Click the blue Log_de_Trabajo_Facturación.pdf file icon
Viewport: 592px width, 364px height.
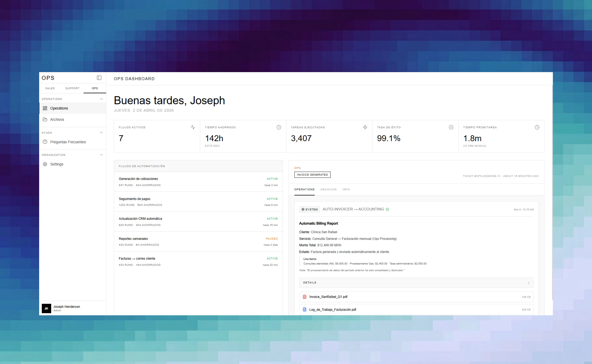tap(305, 310)
